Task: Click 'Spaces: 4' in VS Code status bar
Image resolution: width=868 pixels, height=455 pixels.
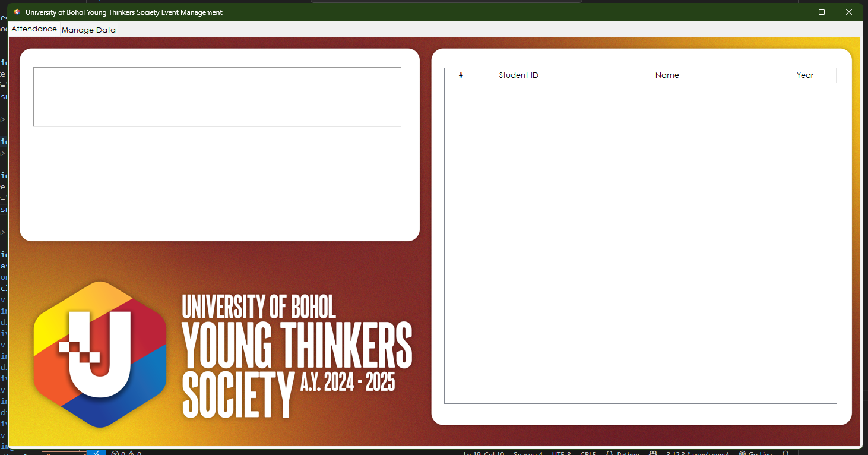Action: click(528, 453)
